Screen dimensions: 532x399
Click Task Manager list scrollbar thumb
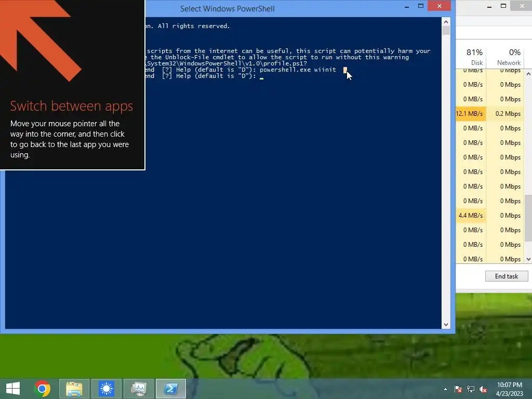(x=528, y=218)
